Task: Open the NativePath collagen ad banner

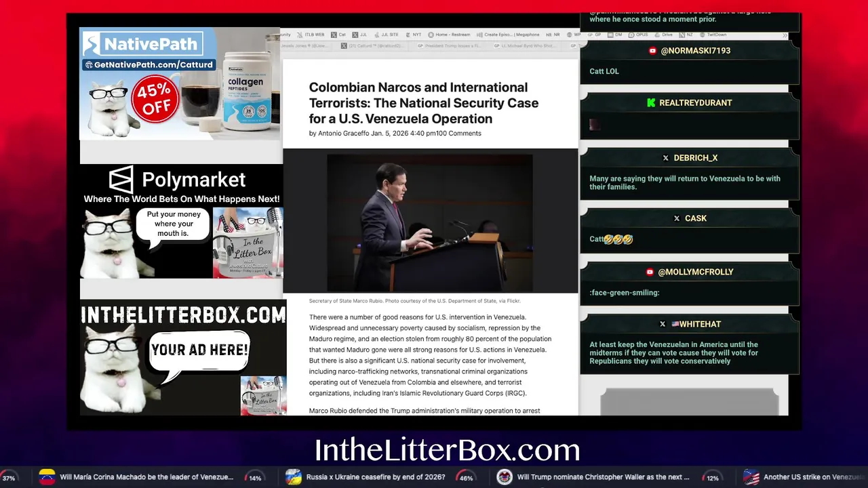Action: [180, 83]
